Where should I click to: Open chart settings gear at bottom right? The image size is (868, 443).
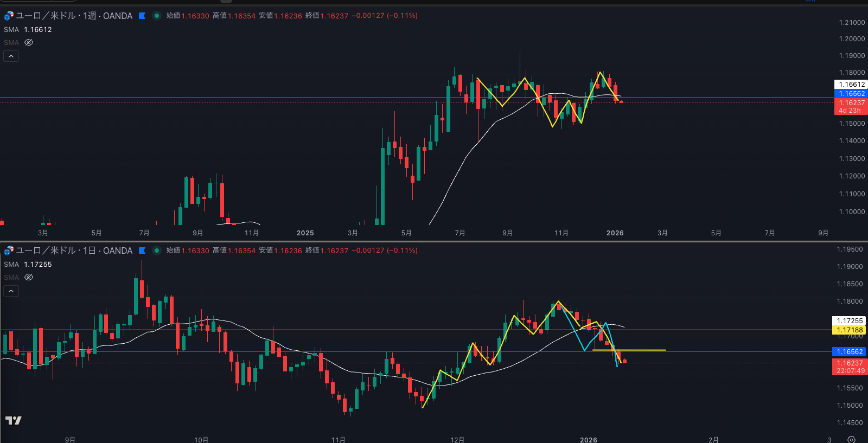tap(851, 439)
